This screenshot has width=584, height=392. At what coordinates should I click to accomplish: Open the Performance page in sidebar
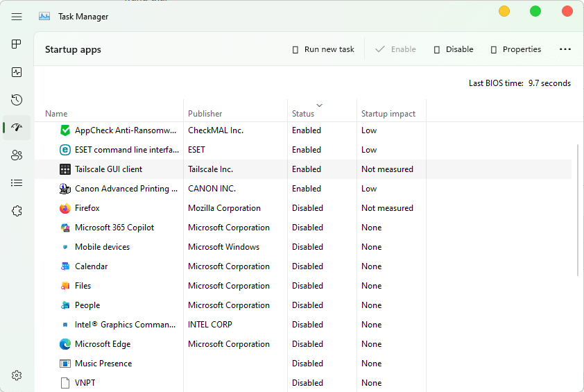tap(17, 72)
